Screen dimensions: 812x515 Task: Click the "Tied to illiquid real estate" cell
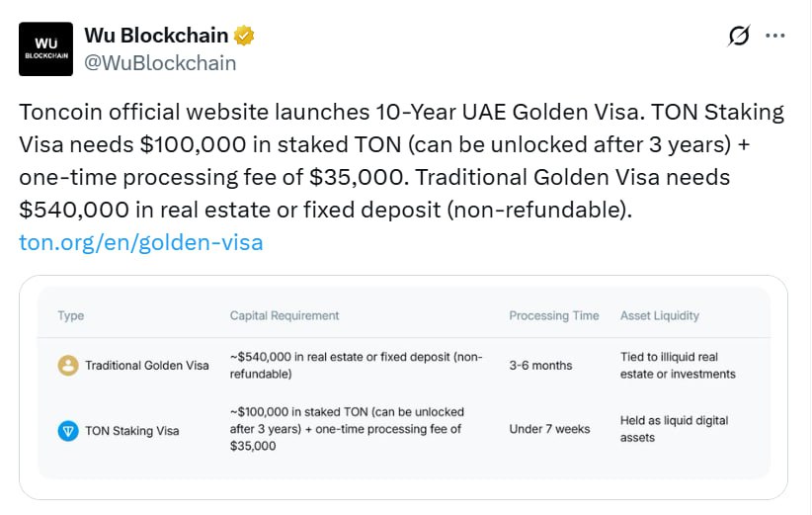pyautogui.click(x=678, y=365)
